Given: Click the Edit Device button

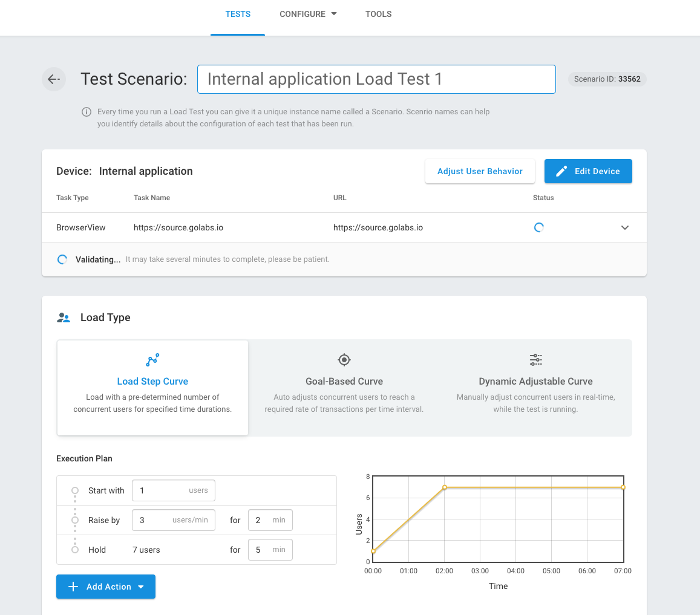Looking at the screenshot, I should click(x=588, y=171).
